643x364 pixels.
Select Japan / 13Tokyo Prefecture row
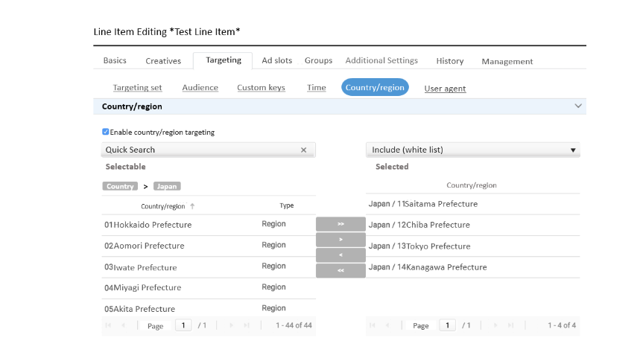coord(430,246)
